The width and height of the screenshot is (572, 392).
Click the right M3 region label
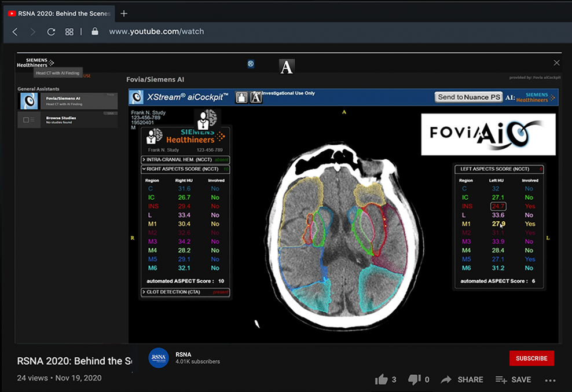(152, 241)
